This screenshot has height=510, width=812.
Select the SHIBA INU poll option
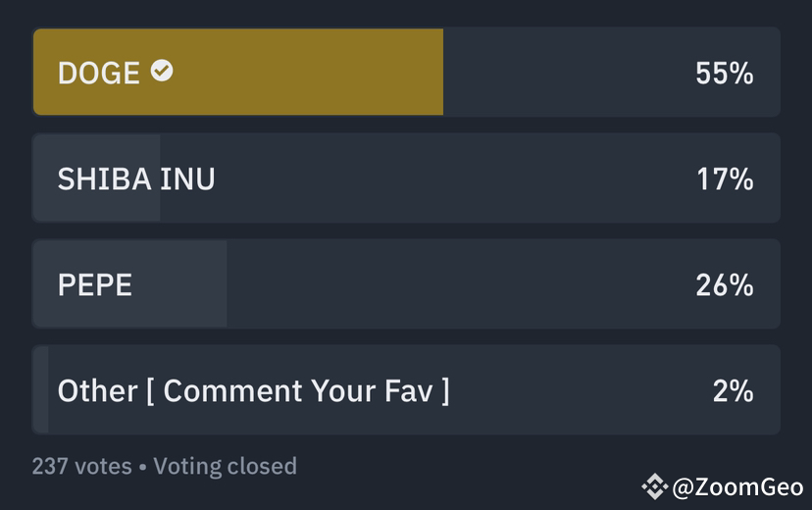[406, 178]
